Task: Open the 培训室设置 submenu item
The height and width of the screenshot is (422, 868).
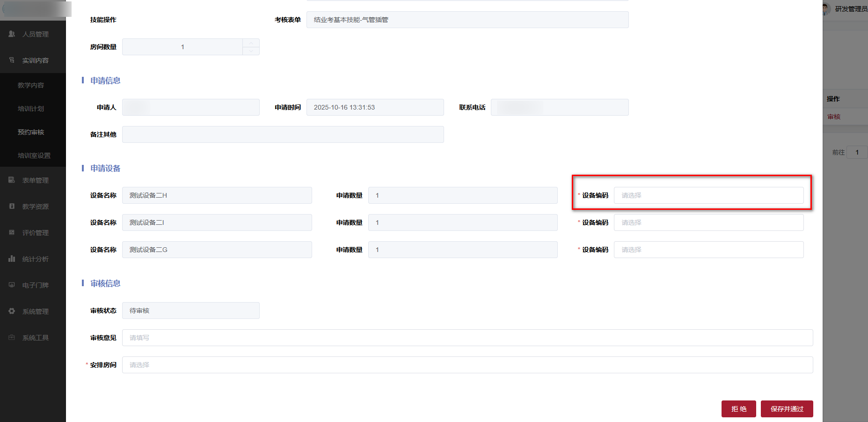Action: pos(33,155)
